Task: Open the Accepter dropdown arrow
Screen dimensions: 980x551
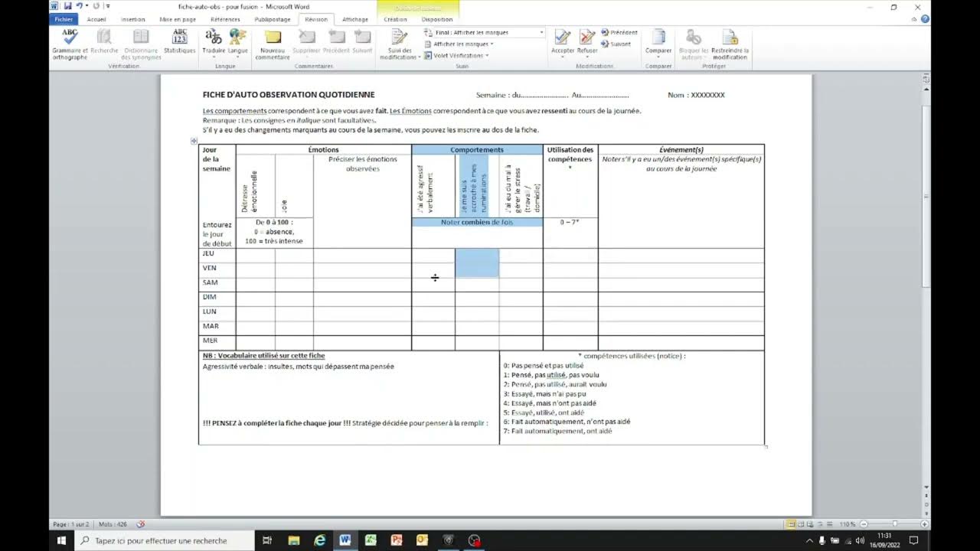Action: click(563, 57)
